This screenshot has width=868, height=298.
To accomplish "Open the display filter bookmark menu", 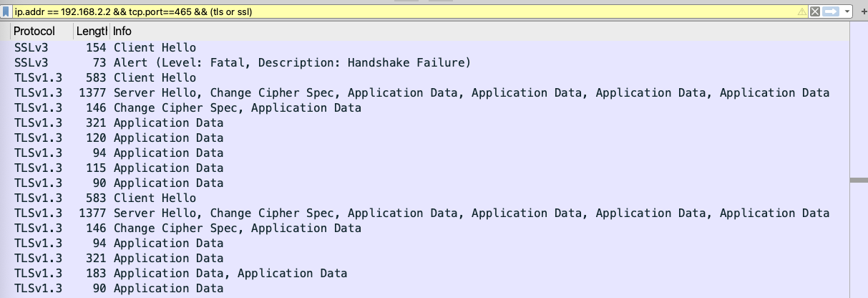I will (x=6, y=11).
